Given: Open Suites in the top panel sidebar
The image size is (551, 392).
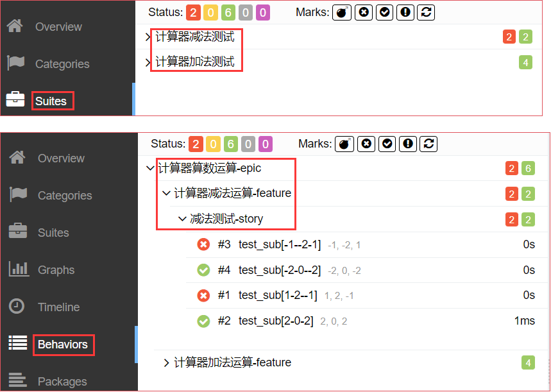Looking at the screenshot, I should point(51,101).
